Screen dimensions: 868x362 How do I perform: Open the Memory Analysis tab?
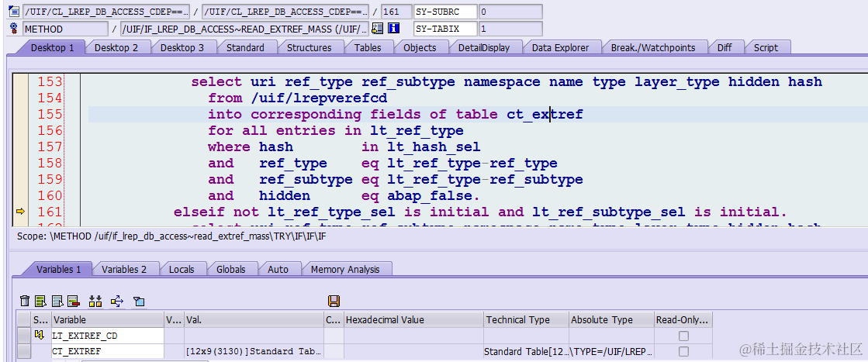click(x=345, y=270)
